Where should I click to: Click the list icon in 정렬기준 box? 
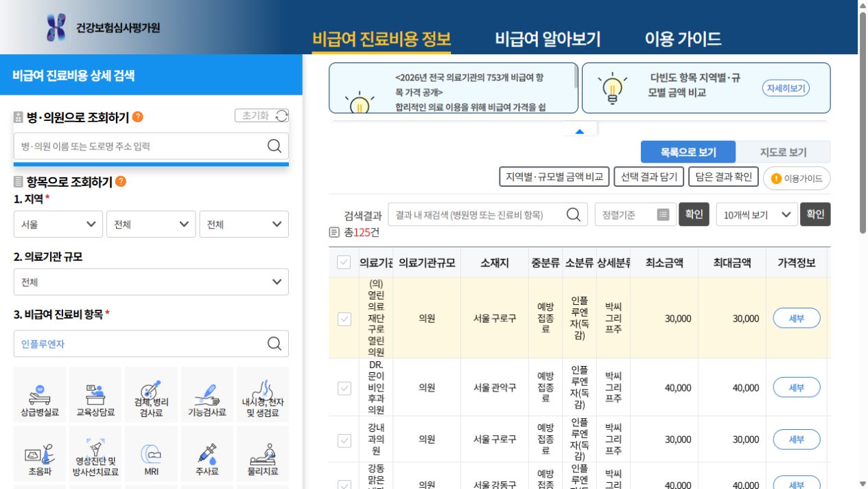click(663, 214)
